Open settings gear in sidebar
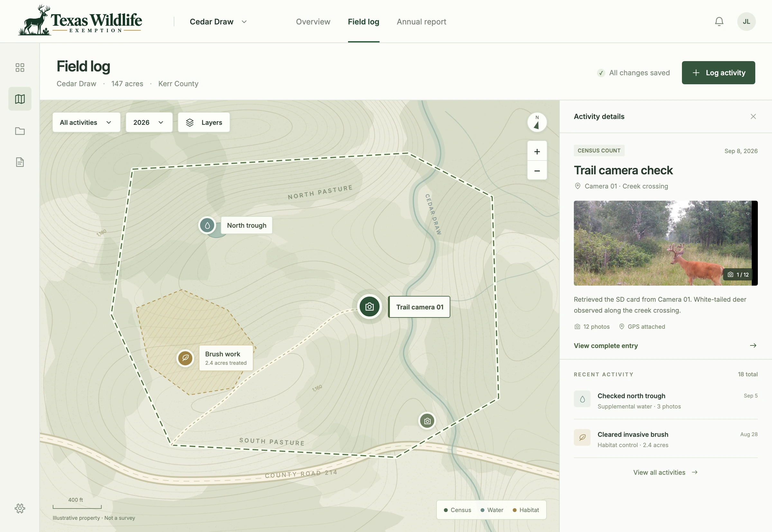 point(20,508)
